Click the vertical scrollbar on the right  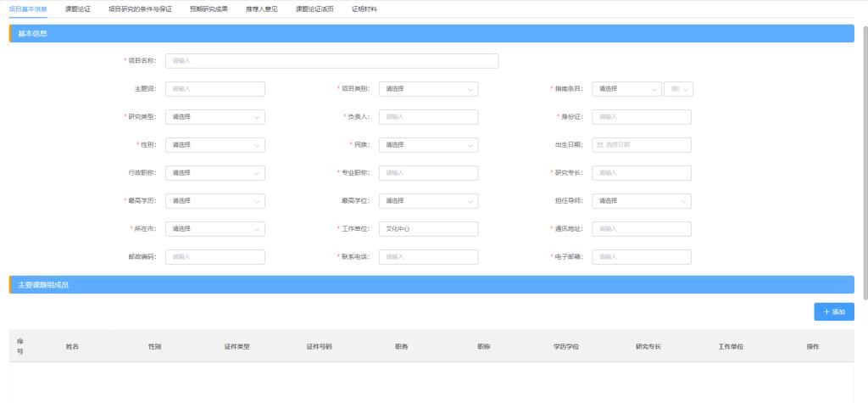pyautogui.click(x=864, y=161)
